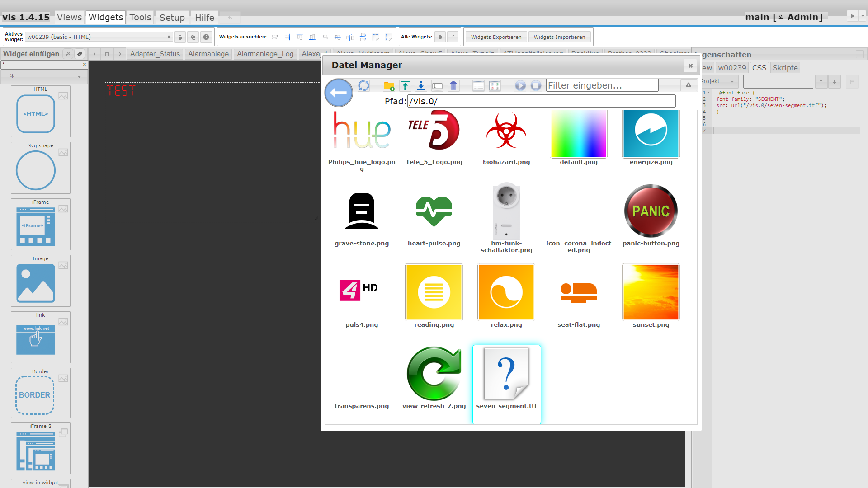Open the Tools menu
The height and width of the screenshot is (488, 868).
coord(140,18)
